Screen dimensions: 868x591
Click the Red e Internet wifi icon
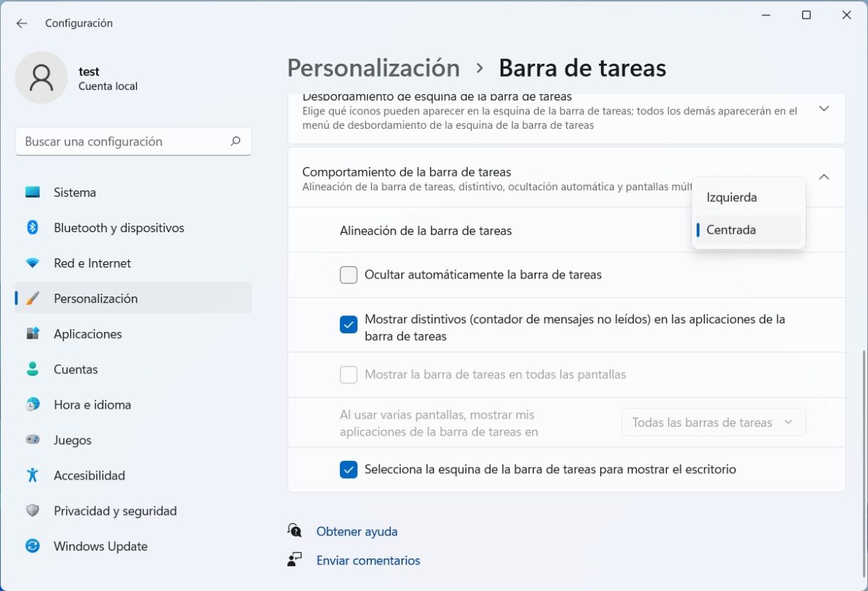pyautogui.click(x=33, y=263)
